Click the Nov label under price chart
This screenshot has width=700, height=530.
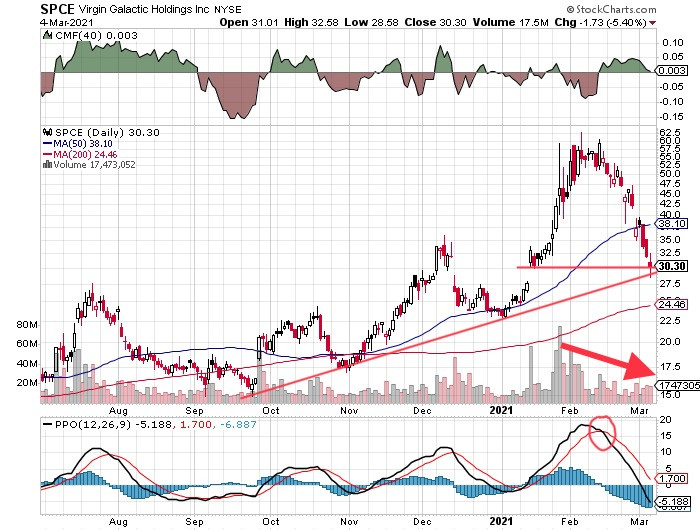(349, 410)
